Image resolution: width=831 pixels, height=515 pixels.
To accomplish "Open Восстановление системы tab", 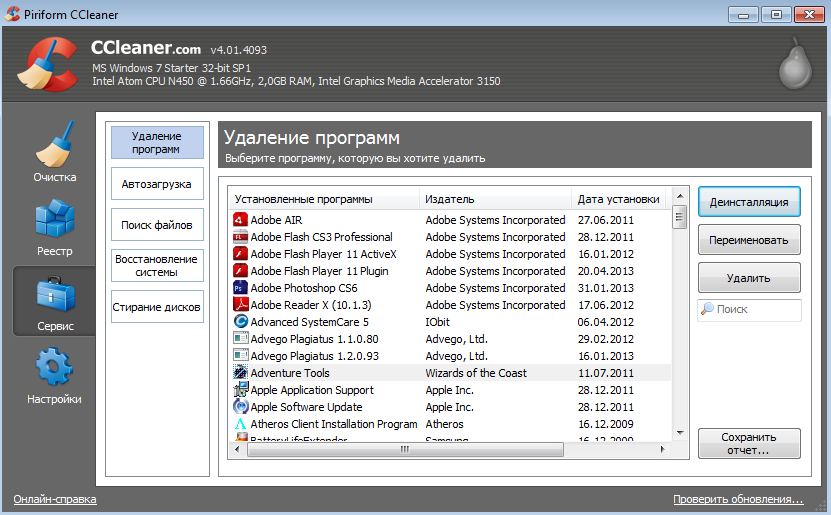I will [x=157, y=265].
